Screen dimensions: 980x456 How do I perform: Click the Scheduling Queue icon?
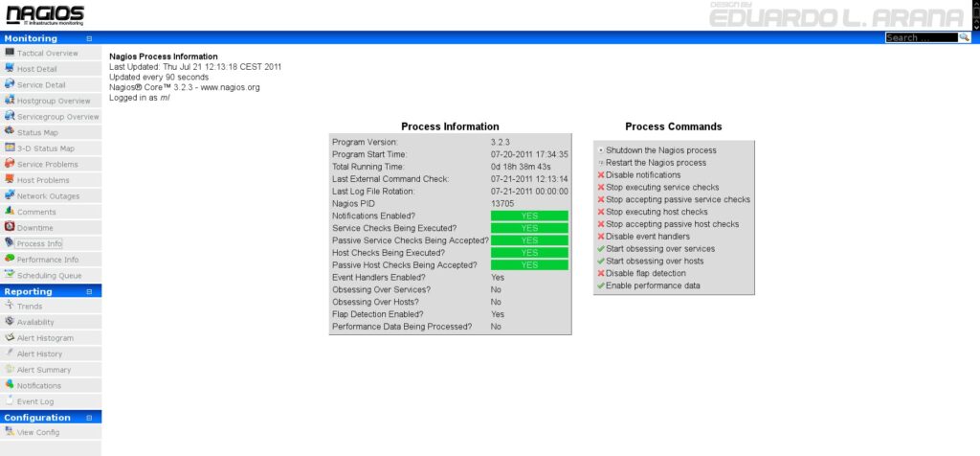click(x=10, y=274)
